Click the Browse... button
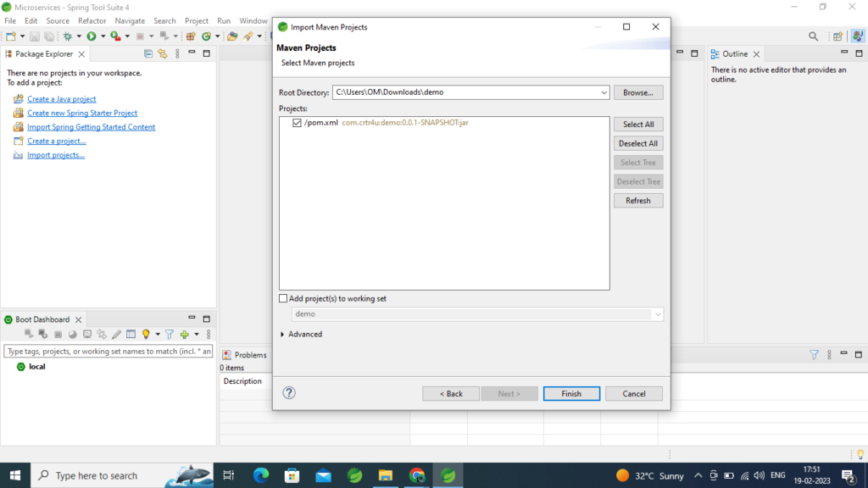 (x=637, y=92)
